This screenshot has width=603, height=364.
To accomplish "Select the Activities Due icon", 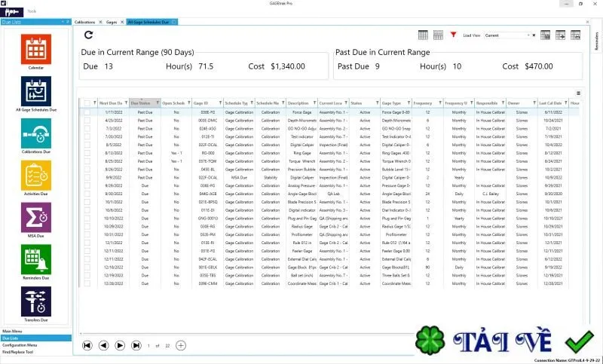I will [x=35, y=176].
